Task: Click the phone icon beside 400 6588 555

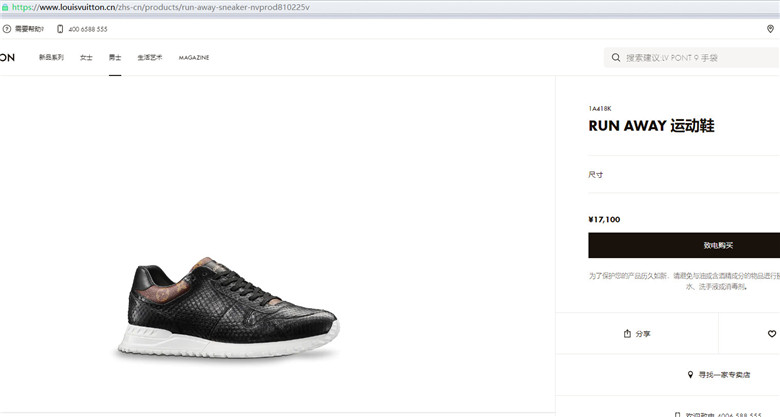Action: 60,29
